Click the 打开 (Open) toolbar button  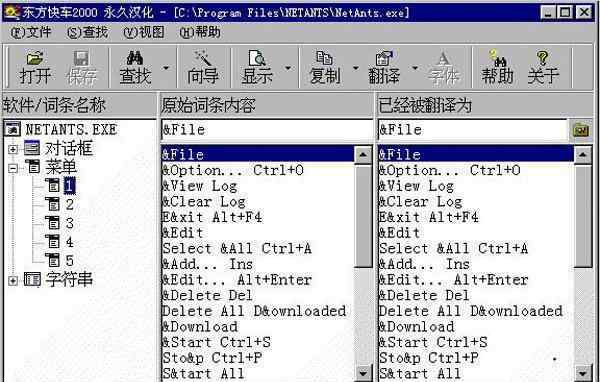click(x=35, y=67)
